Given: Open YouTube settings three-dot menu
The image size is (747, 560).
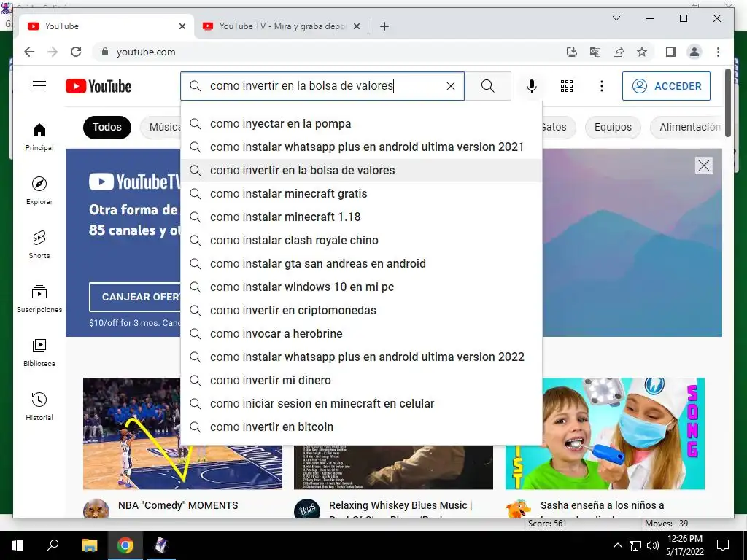Looking at the screenshot, I should pos(602,86).
